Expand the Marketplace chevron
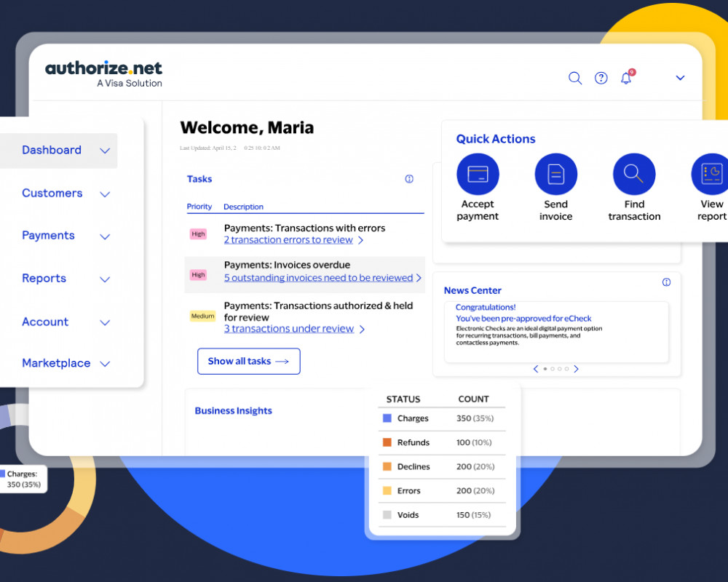Screen dimensions: 728x582 pos(105,364)
